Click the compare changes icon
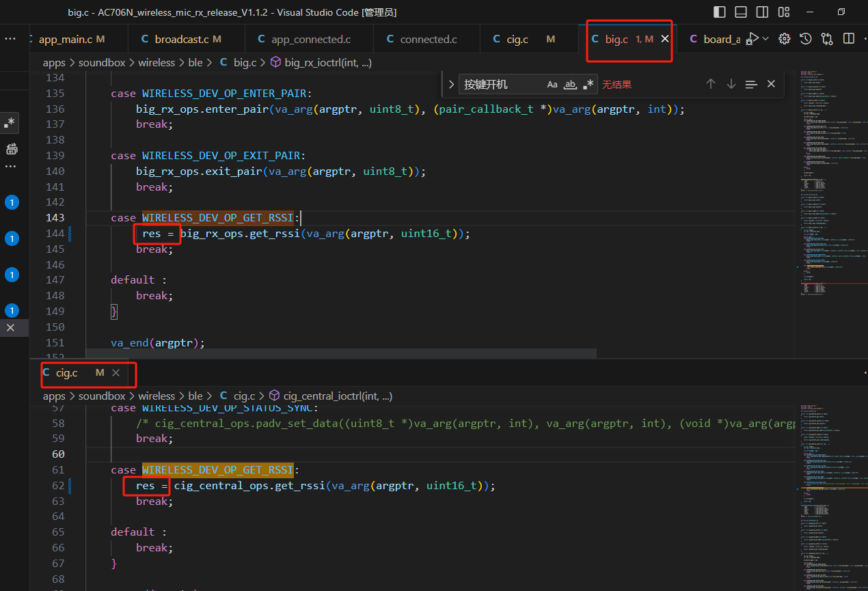This screenshot has height=591, width=868. [x=827, y=39]
